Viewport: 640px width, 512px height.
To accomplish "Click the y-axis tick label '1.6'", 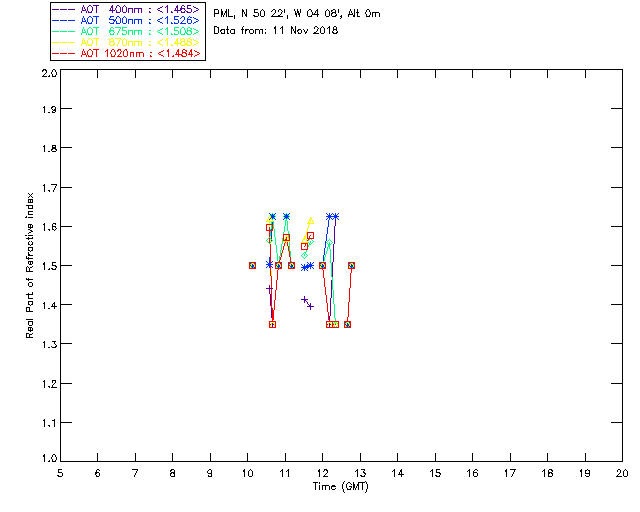I will (49, 227).
